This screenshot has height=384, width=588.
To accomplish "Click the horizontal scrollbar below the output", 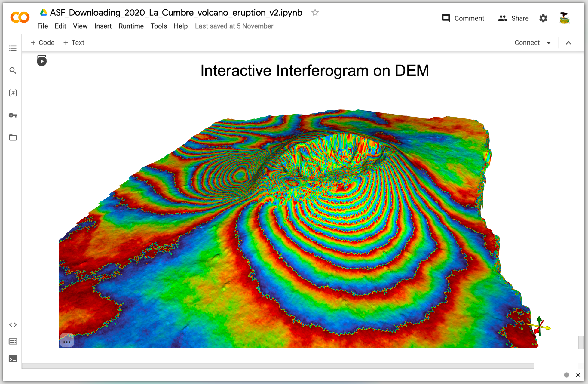I will (278, 366).
